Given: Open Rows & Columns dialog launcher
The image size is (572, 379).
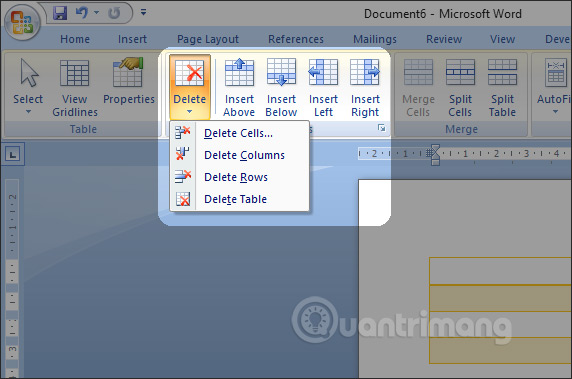Looking at the screenshot, I should (382, 128).
